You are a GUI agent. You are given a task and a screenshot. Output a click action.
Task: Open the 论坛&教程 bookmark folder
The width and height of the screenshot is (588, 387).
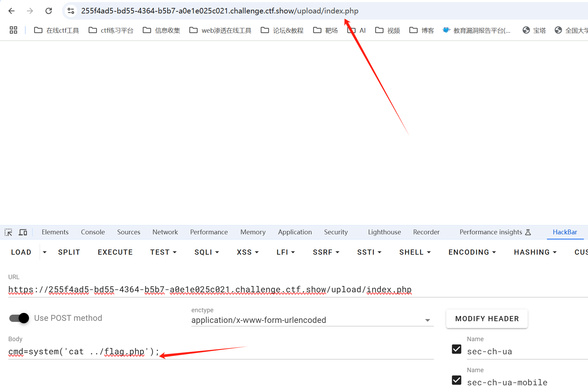pyautogui.click(x=282, y=30)
